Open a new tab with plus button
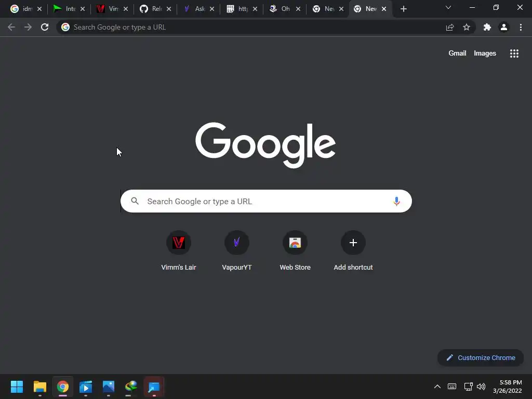Screen dimensions: 532x399 (403, 9)
